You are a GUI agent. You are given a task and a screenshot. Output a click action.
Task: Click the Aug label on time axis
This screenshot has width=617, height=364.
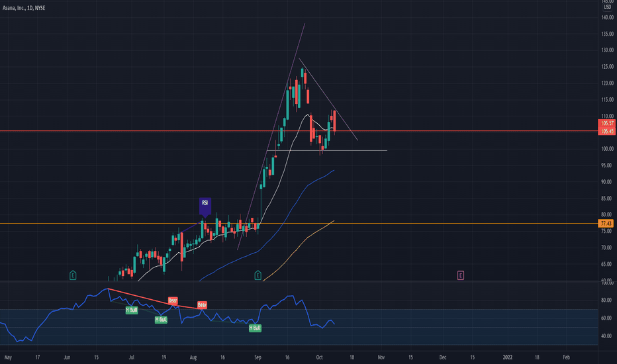pos(193,357)
